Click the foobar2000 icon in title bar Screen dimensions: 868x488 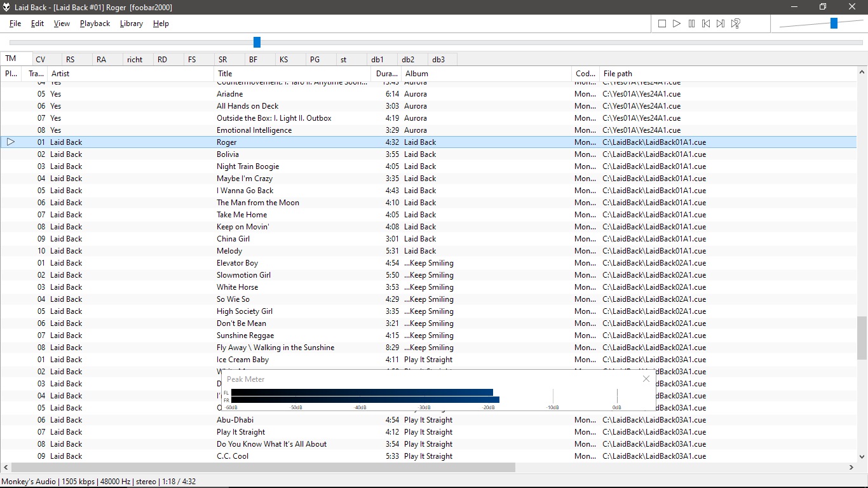tap(7, 7)
